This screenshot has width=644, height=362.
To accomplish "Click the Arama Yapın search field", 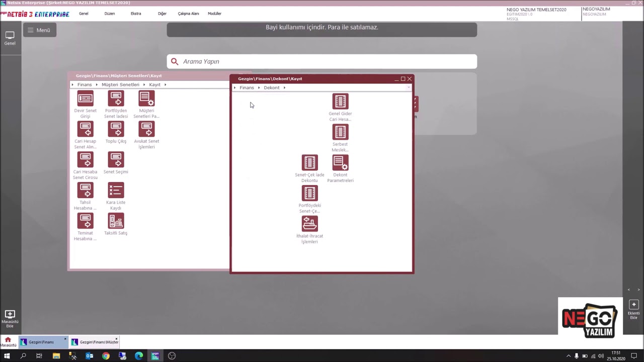I will coord(322,61).
